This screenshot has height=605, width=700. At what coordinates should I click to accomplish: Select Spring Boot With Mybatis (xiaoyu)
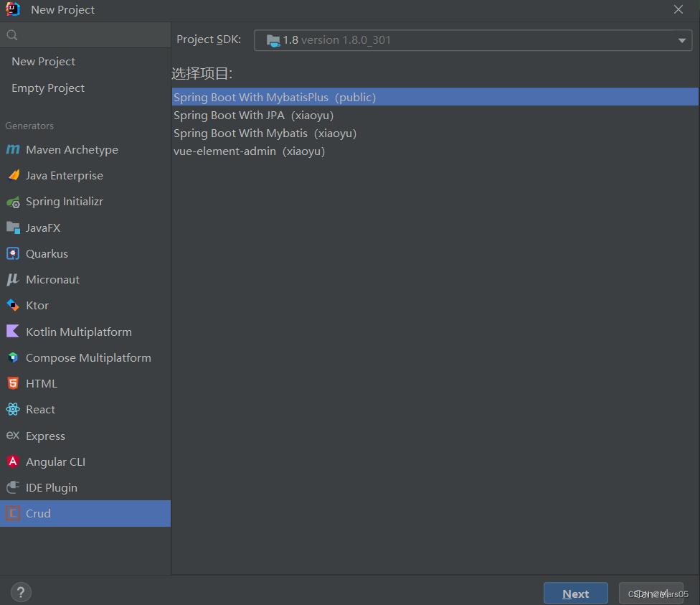(x=435, y=133)
